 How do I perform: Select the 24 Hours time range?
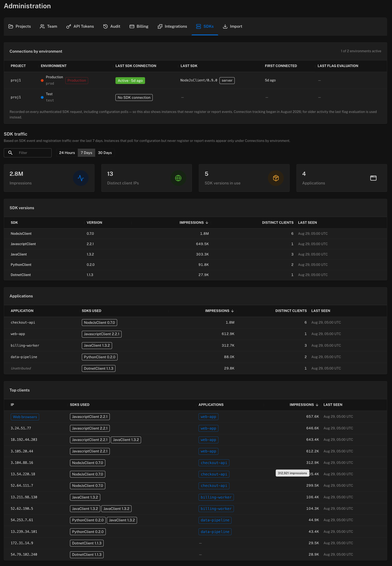tap(67, 152)
